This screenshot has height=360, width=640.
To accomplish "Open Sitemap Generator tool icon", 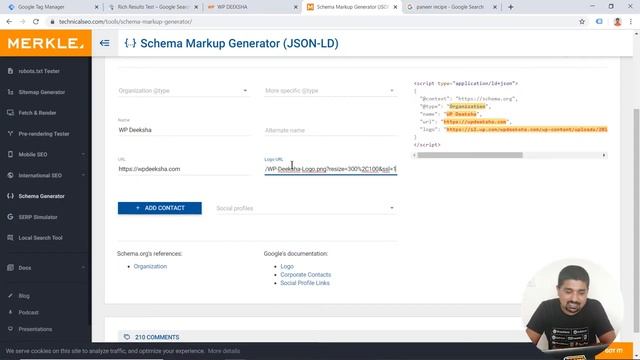I will tap(10, 92).
